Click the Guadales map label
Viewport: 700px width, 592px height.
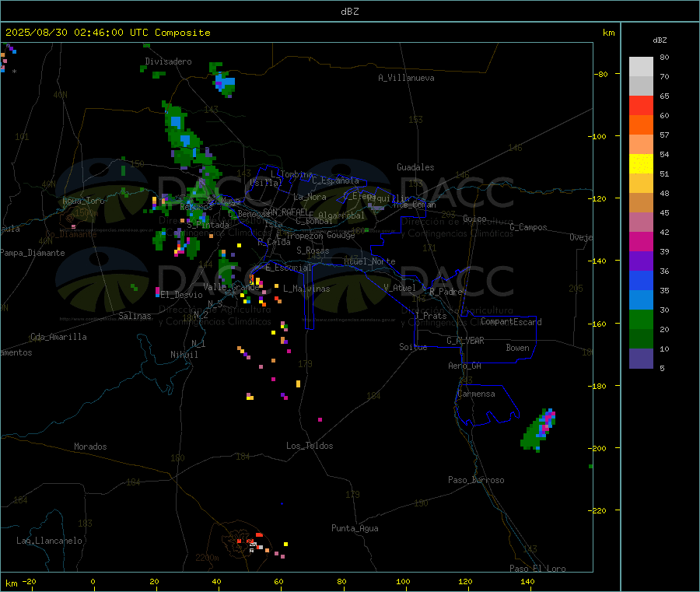pyautogui.click(x=415, y=167)
